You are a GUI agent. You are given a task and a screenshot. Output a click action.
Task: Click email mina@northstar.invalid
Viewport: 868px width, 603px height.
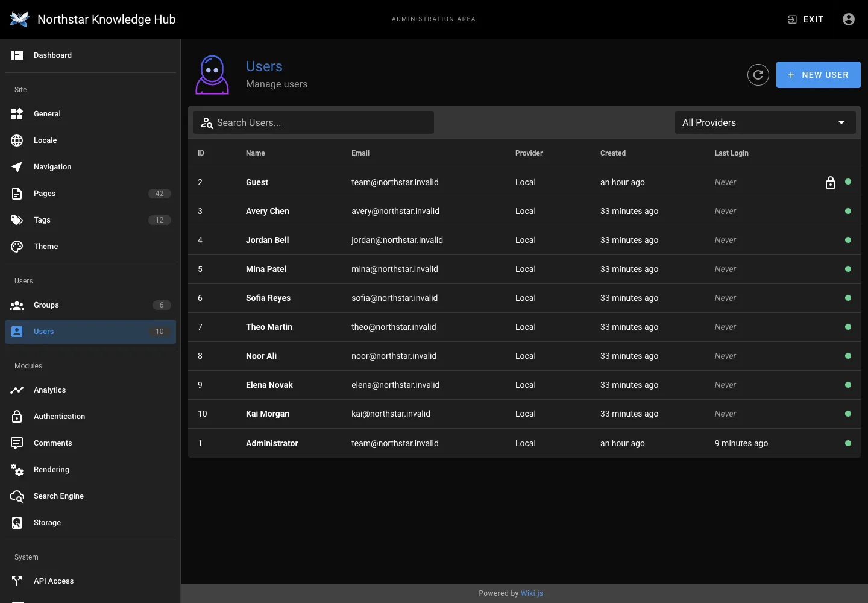coord(395,269)
